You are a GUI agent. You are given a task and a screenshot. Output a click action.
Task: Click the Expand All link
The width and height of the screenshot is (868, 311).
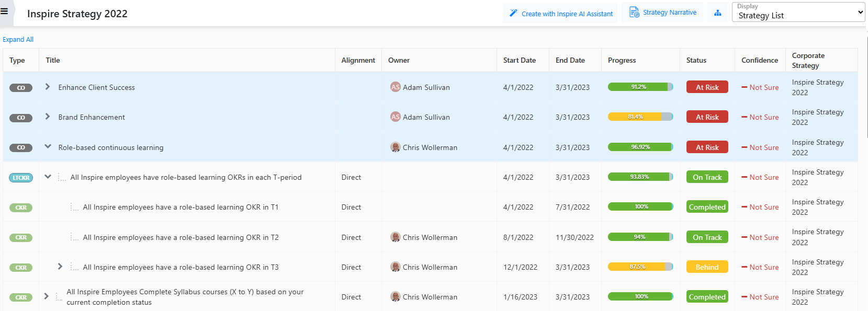pyautogui.click(x=18, y=40)
